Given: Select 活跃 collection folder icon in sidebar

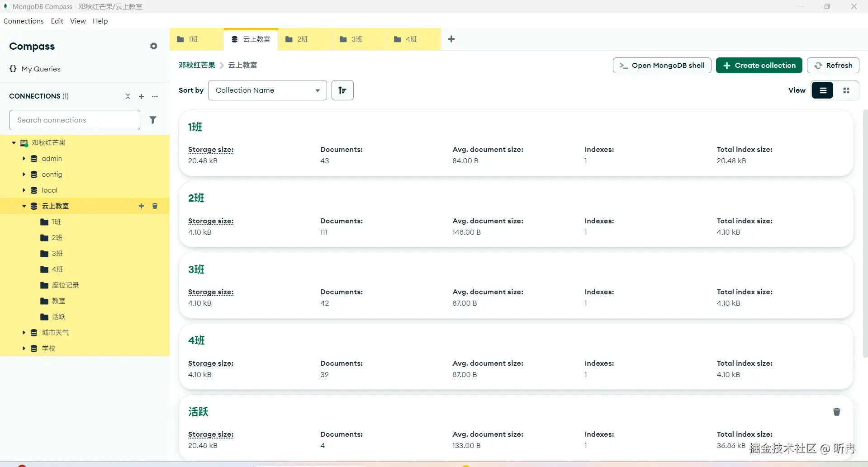Looking at the screenshot, I should 44,317.
